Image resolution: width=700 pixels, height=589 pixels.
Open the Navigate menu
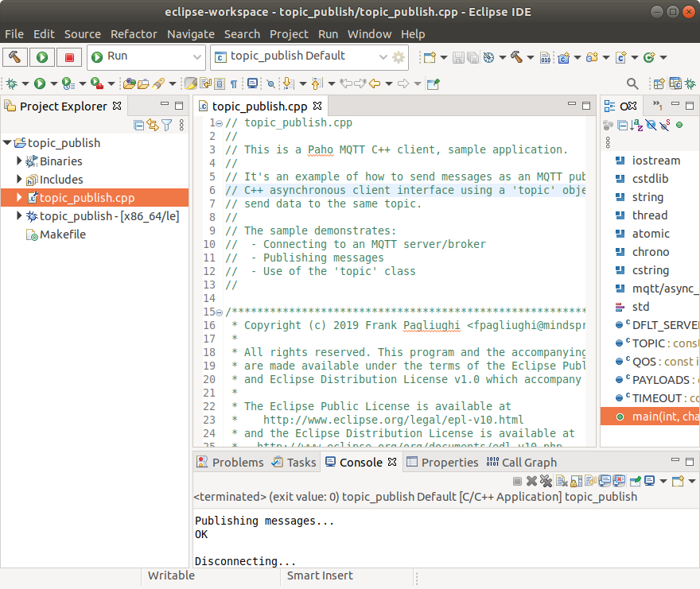pos(191,34)
